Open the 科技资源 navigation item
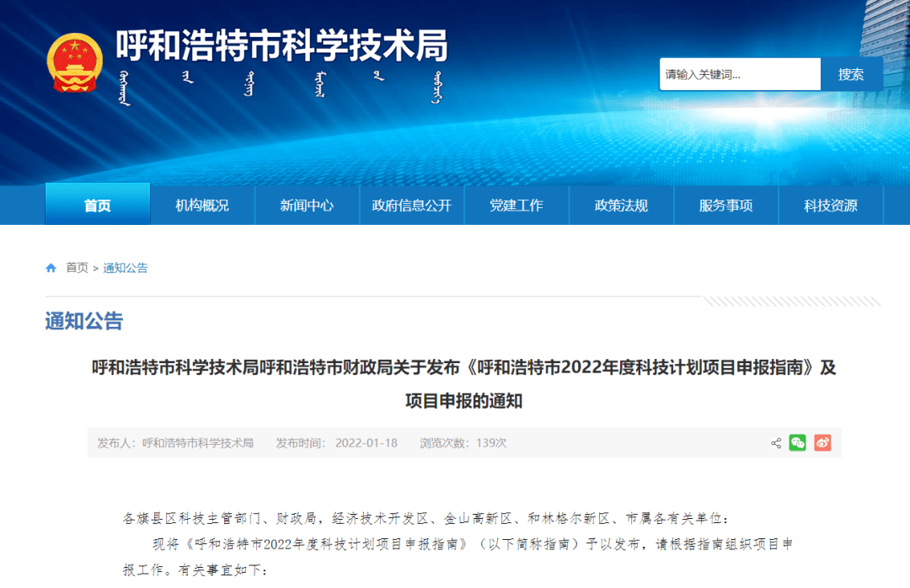910x588 pixels. click(830, 206)
